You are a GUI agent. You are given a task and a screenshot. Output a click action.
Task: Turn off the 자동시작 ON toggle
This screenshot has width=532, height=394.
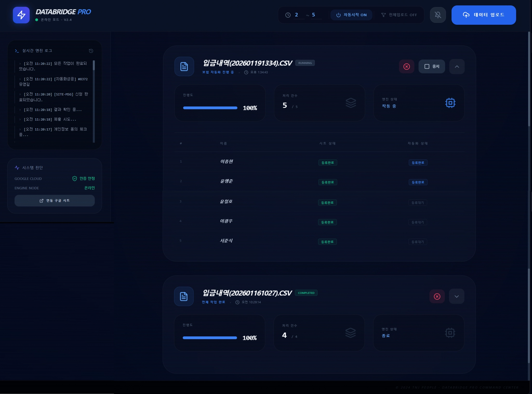click(x=351, y=15)
